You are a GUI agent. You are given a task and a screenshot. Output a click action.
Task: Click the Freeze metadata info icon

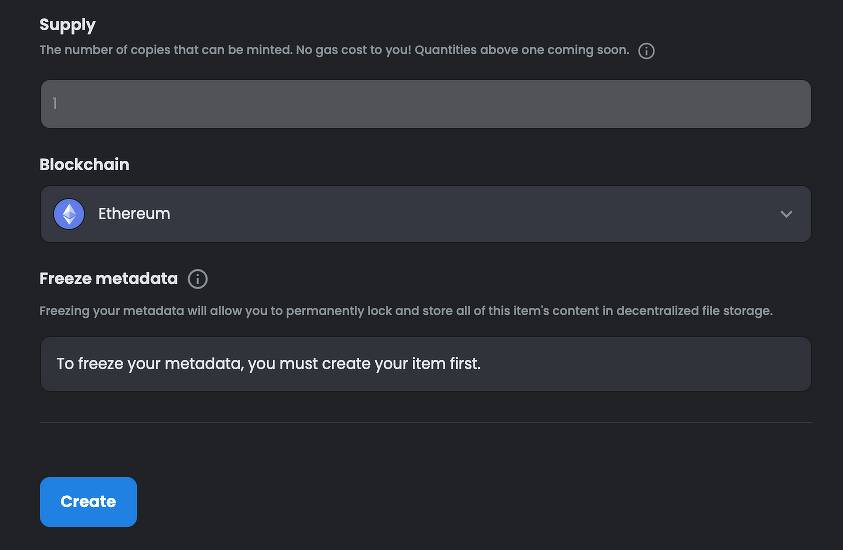198,279
